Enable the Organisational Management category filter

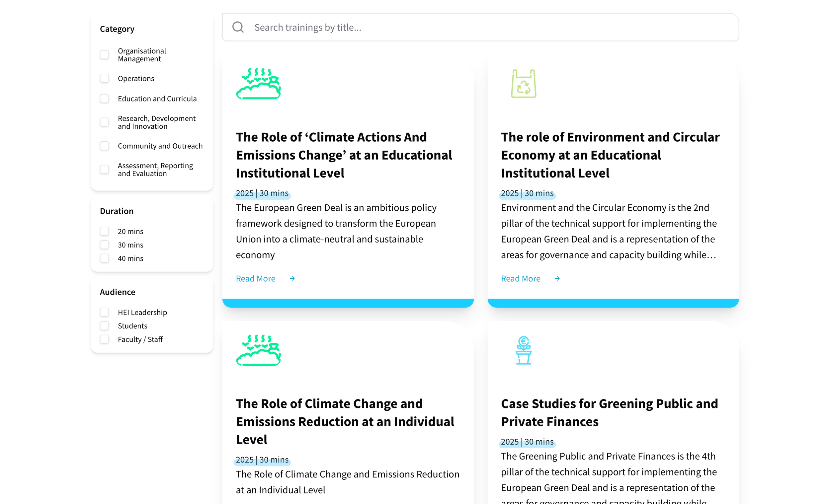point(105,54)
